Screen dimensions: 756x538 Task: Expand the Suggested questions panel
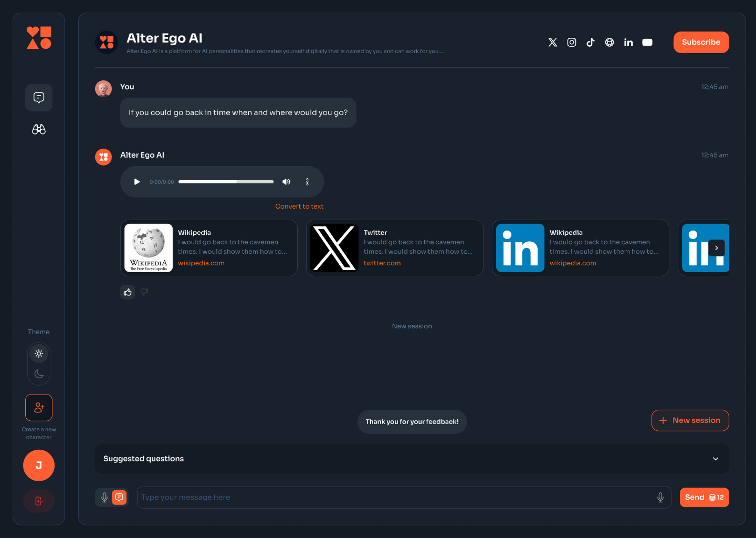[715, 459]
